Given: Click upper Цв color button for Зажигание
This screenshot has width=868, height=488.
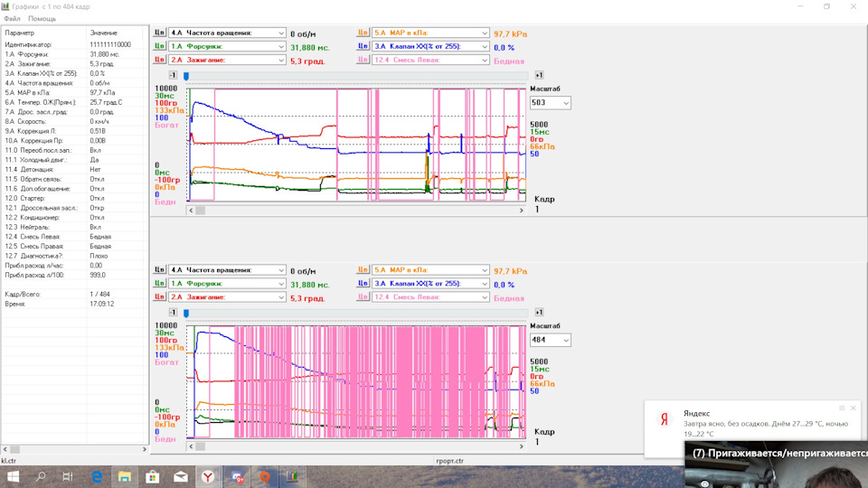Looking at the screenshot, I should click(x=159, y=60).
